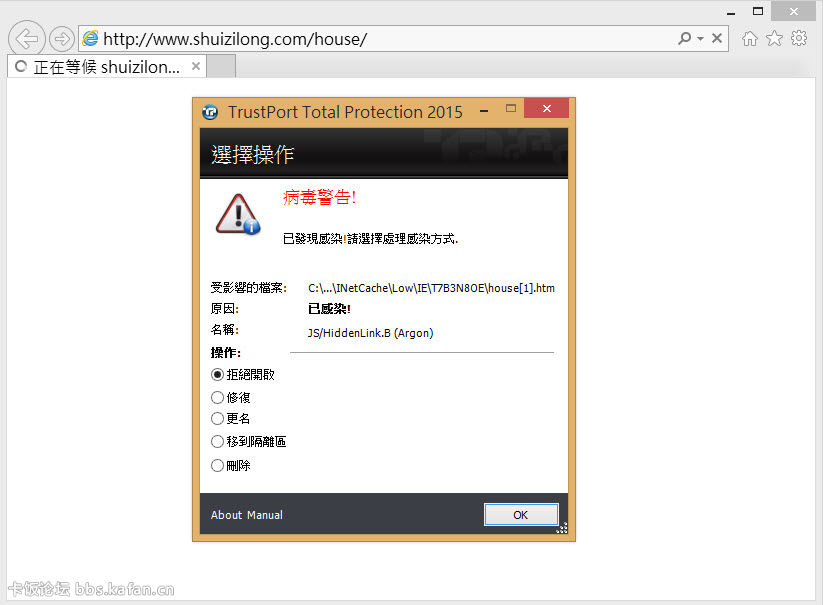Click the 選擇操作 dialog header text
Image resolution: width=823 pixels, height=605 pixels.
point(252,155)
